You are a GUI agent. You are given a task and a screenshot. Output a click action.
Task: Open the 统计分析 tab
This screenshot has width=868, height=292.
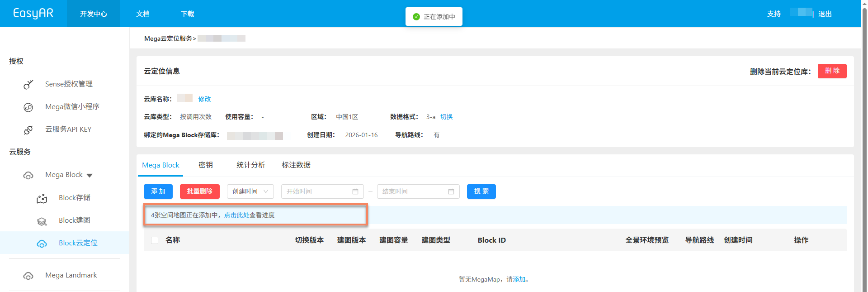coord(250,165)
